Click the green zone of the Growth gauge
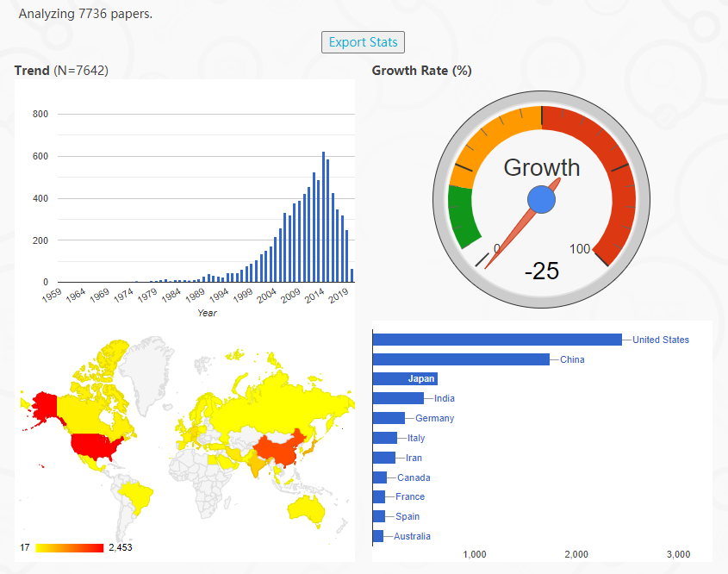Screen dimensions: 728x574 [x=463, y=215]
